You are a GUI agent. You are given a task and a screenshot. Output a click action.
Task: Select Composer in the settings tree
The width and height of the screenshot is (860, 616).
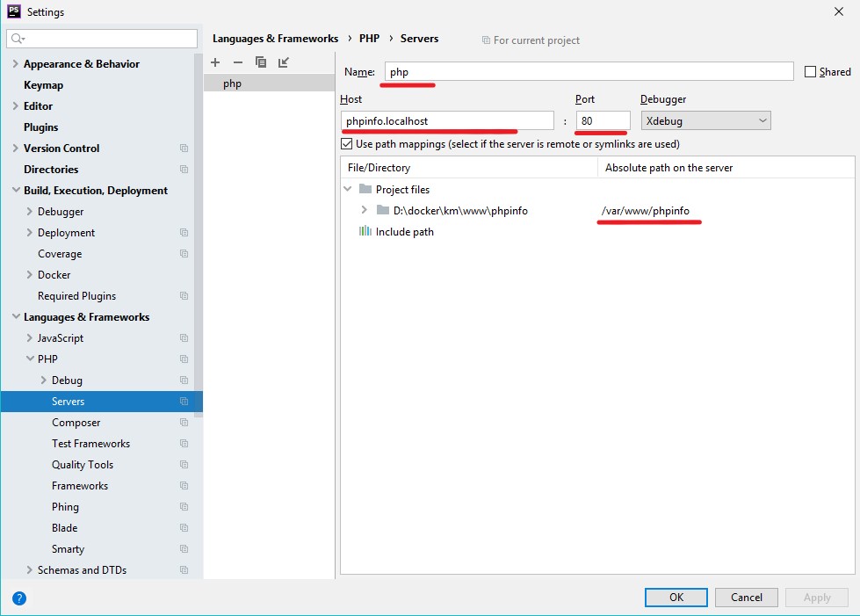click(x=76, y=423)
